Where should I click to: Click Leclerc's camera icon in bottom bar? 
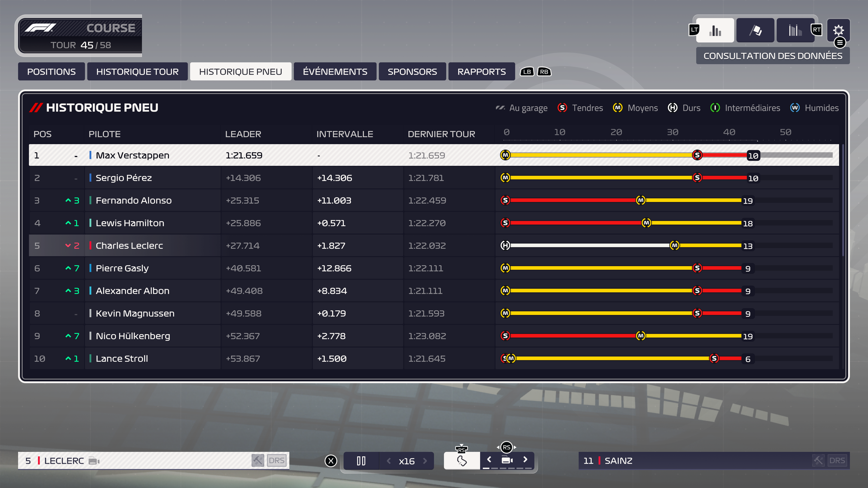(x=94, y=461)
